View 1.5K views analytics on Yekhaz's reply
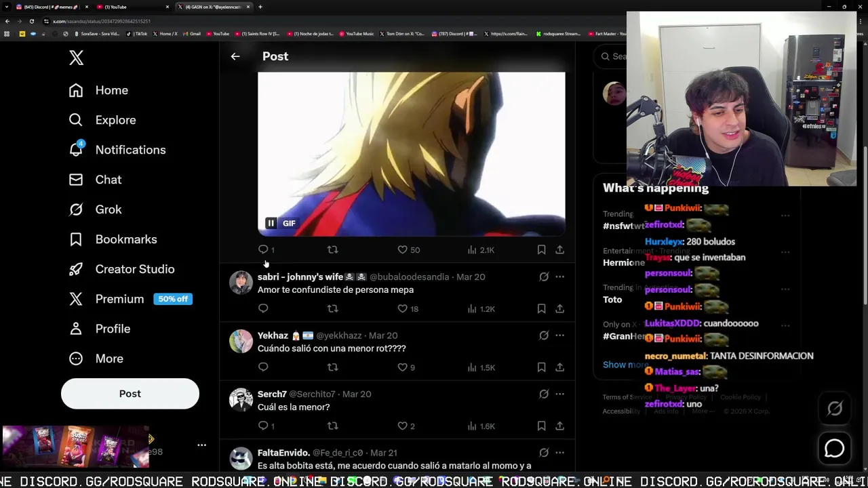The width and height of the screenshot is (868, 488). 481,367
